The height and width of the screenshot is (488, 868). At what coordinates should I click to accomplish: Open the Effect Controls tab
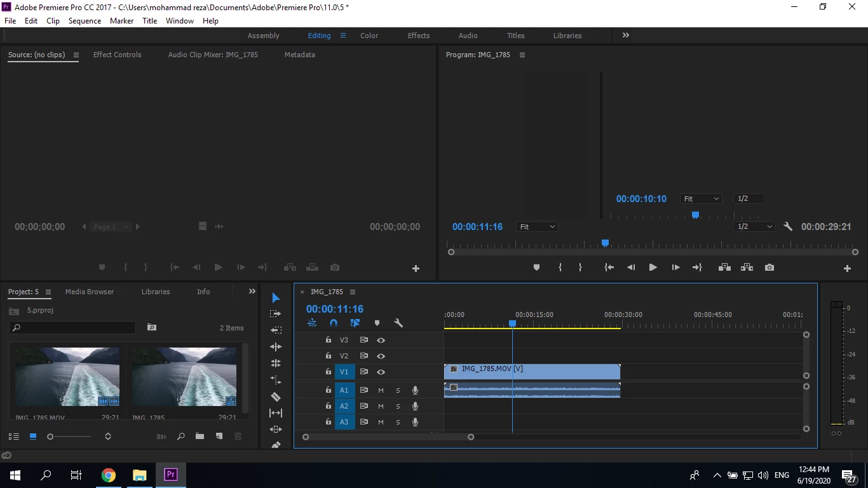[x=118, y=55]
